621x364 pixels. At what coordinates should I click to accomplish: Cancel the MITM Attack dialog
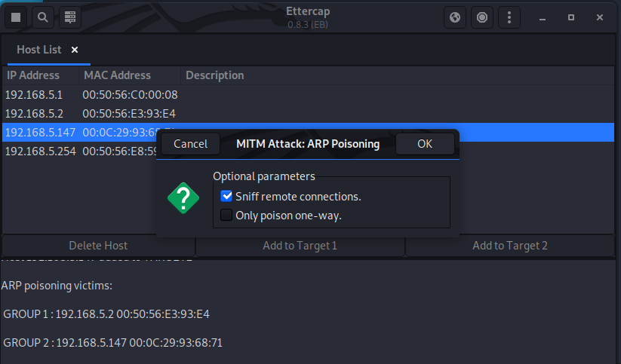pos(190,143)
